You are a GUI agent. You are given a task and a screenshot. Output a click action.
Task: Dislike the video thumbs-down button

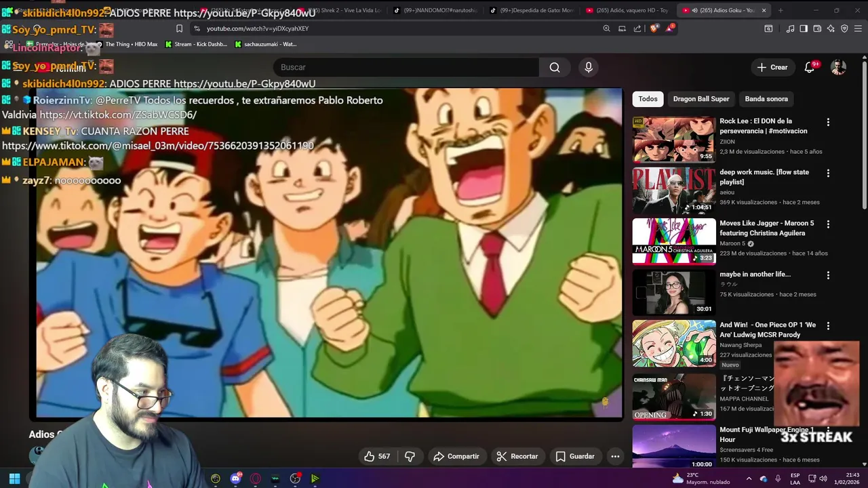click(x=410, y=456)
